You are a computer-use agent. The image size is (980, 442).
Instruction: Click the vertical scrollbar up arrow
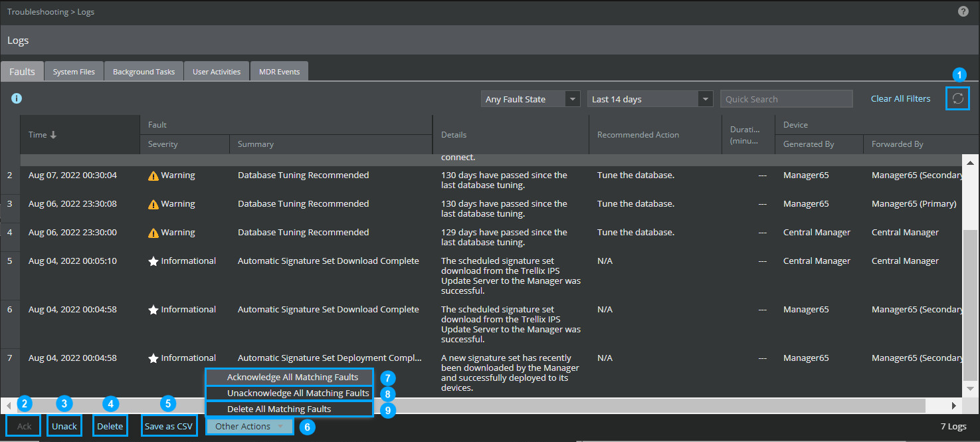coord(970,162)
